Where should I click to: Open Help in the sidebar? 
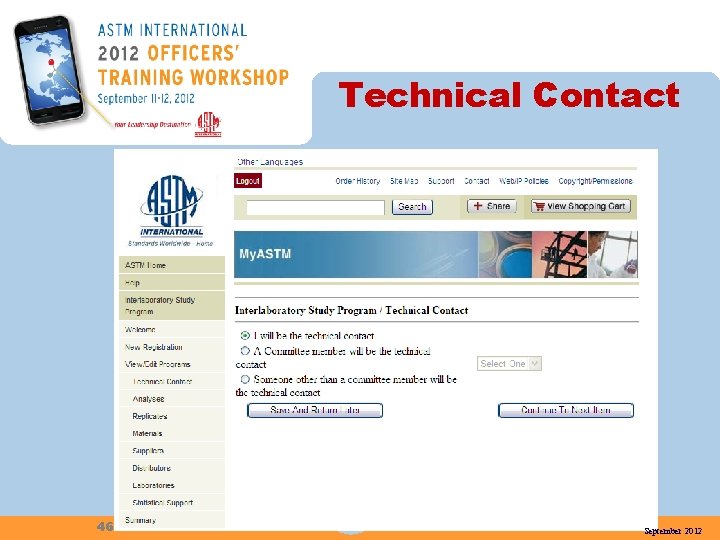172,282
